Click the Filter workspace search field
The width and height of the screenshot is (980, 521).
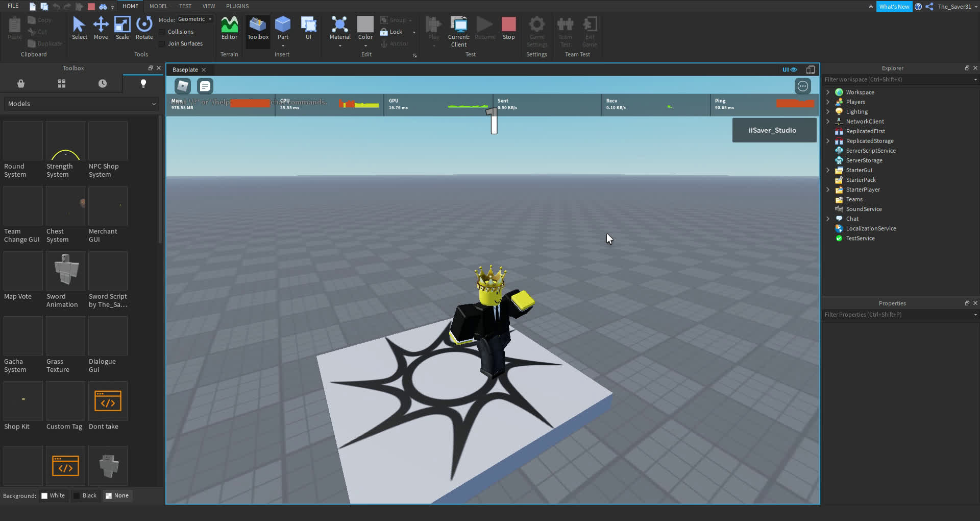tap(893, 80)
